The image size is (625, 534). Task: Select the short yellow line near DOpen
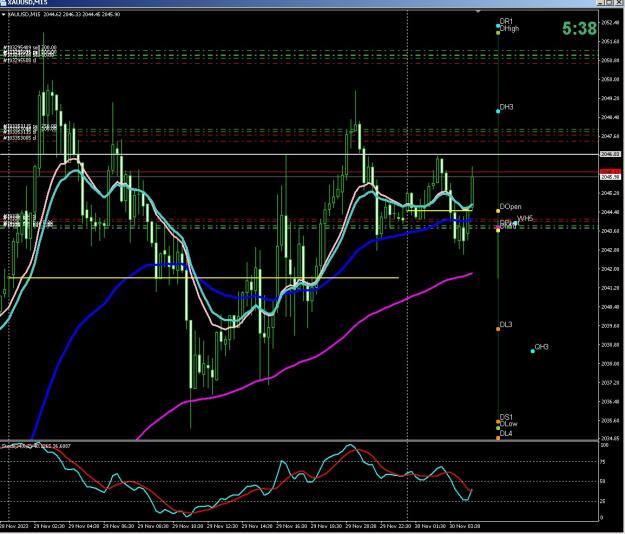click(x=439, y=210)
